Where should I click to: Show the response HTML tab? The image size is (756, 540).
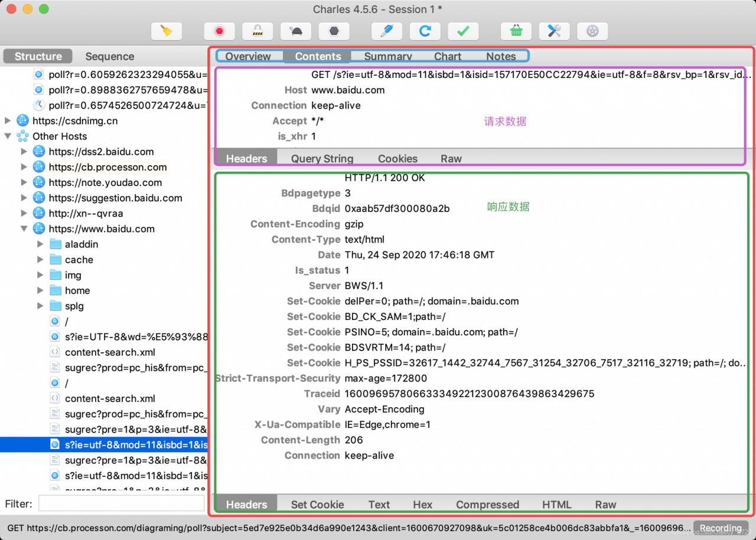pyautogui.click(x=556, y=505)
